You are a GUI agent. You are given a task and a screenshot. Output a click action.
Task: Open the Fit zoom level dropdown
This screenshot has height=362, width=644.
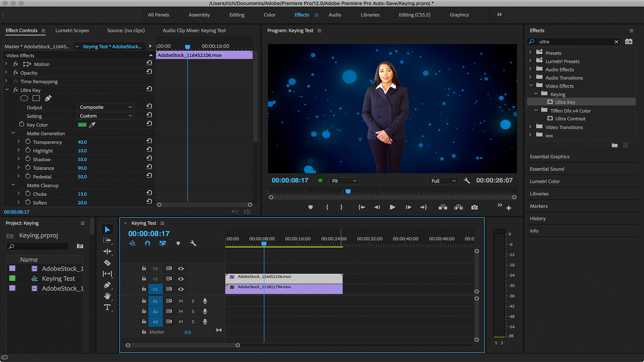coord(344,181)
